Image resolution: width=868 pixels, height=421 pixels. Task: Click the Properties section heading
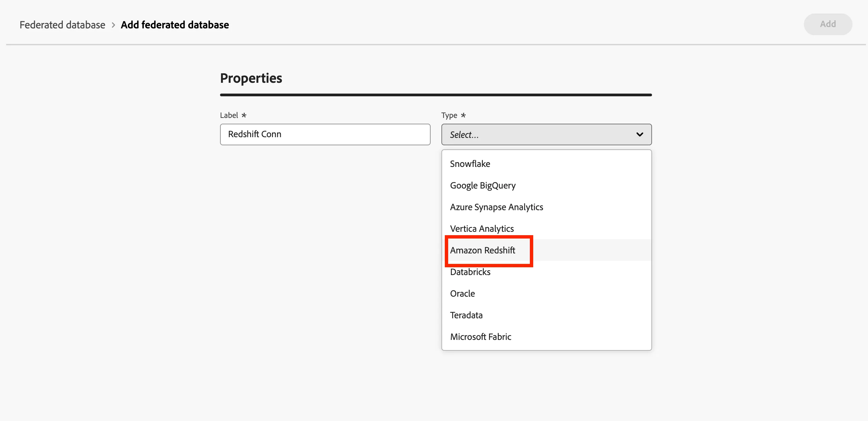[x=251, y=78]
